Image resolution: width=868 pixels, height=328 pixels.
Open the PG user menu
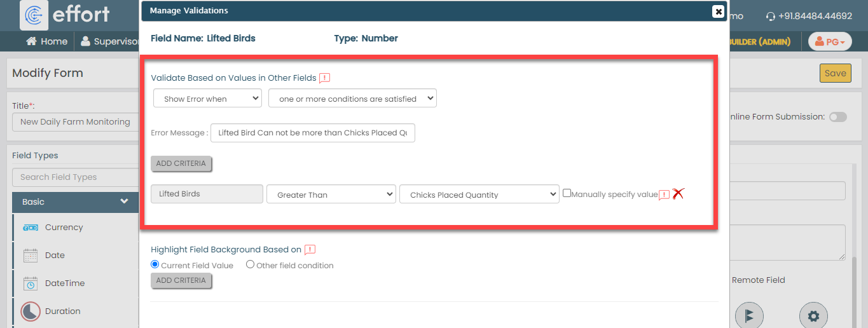(830, 42)
